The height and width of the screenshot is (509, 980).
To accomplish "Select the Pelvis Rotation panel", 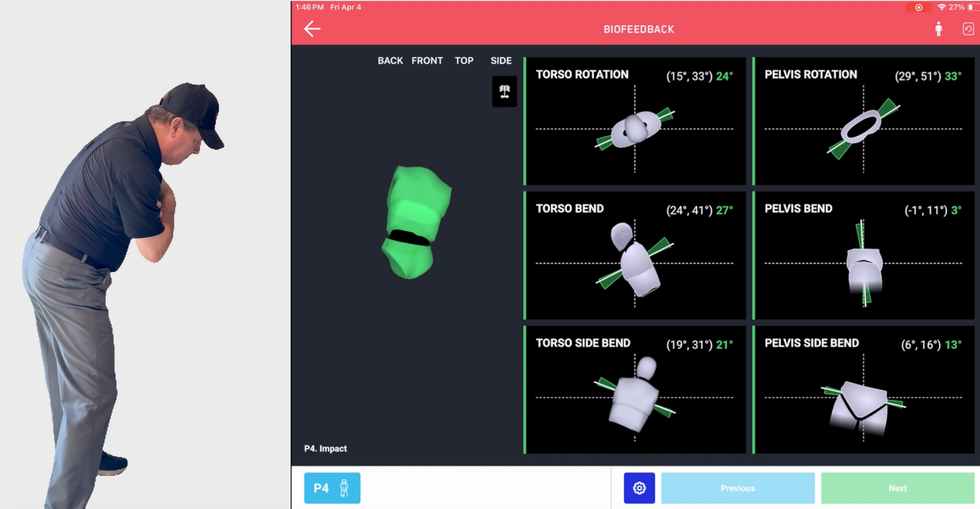I will 863,121.
